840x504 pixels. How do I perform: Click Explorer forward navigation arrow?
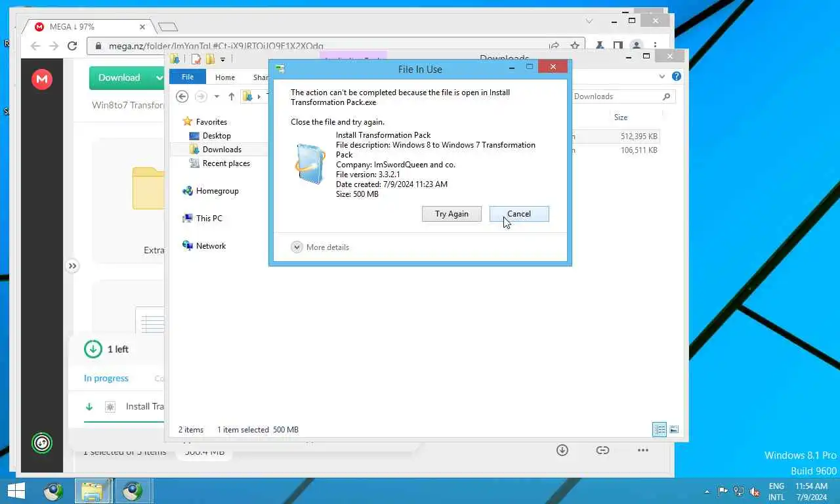click(x=201, y=96)
